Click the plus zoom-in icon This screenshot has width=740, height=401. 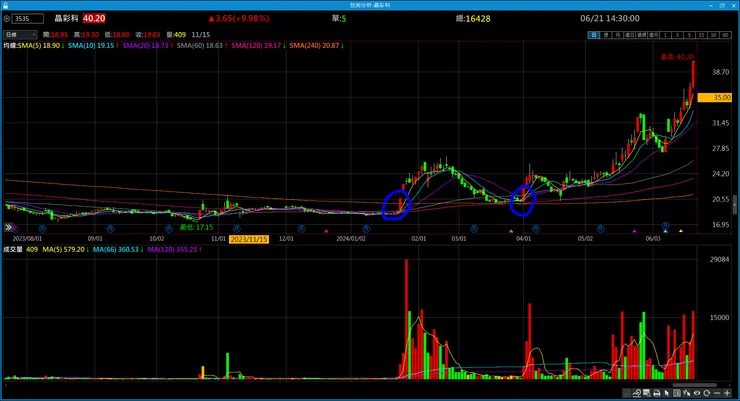click(727, 393)
